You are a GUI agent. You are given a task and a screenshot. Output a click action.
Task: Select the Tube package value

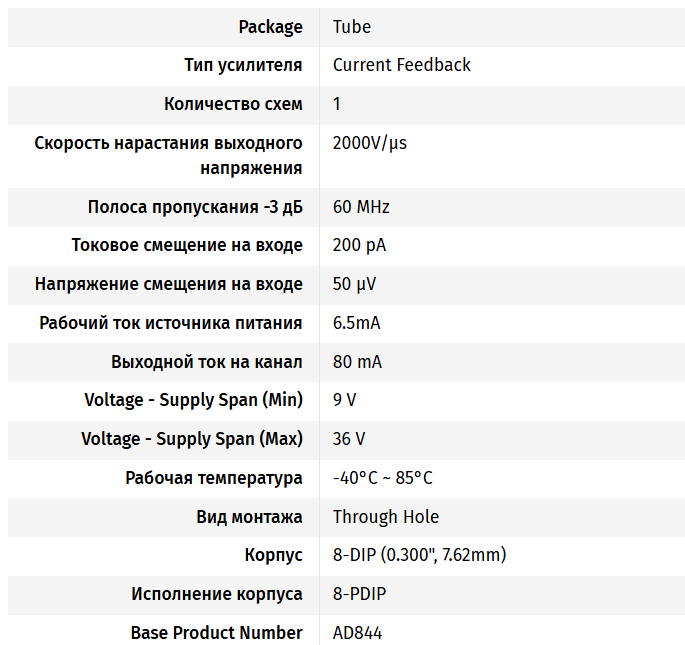tap(351, 27)
